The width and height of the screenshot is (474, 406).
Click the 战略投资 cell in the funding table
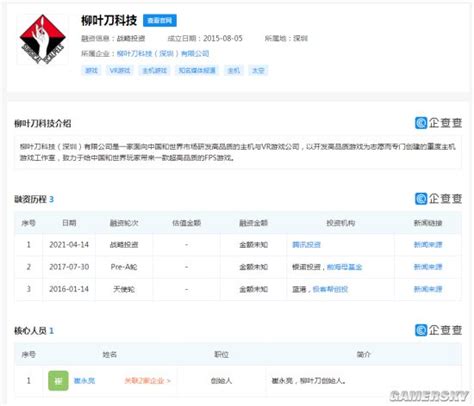(124, 245)
